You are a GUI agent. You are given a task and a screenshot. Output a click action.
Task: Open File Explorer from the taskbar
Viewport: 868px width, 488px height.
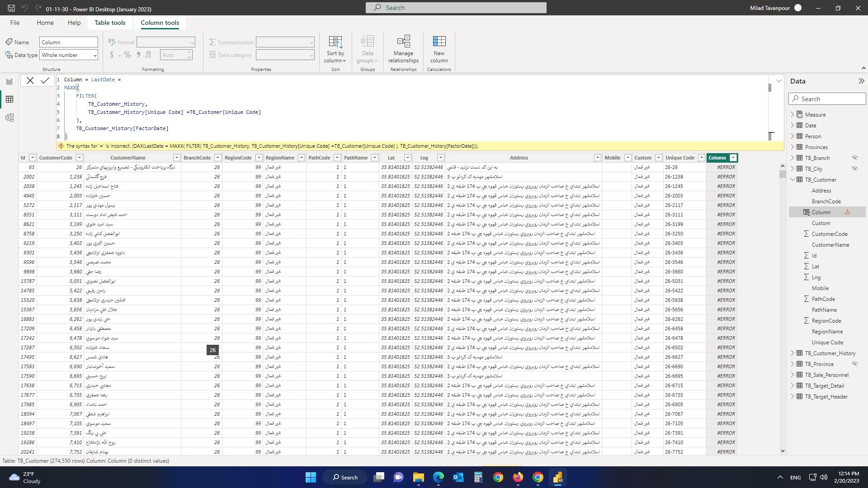click(x=418, y=477)
